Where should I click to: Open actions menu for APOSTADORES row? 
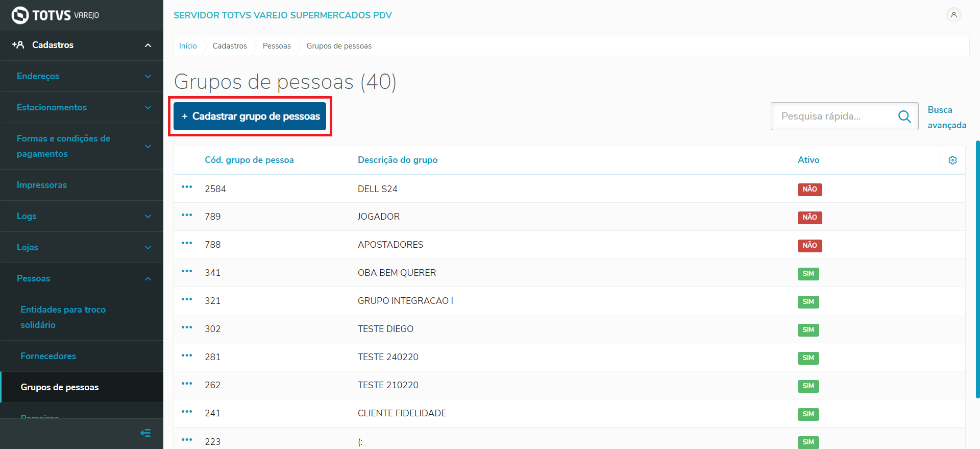click(x=187, y=243)
